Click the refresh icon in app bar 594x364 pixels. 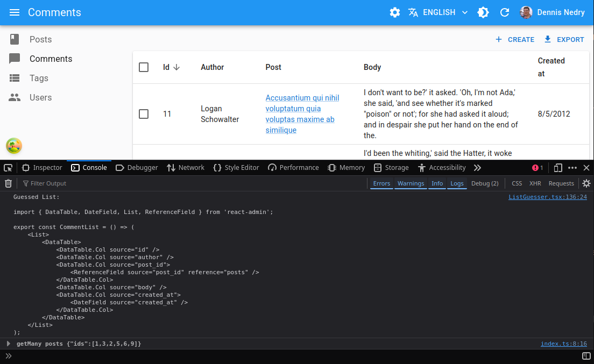505,12
